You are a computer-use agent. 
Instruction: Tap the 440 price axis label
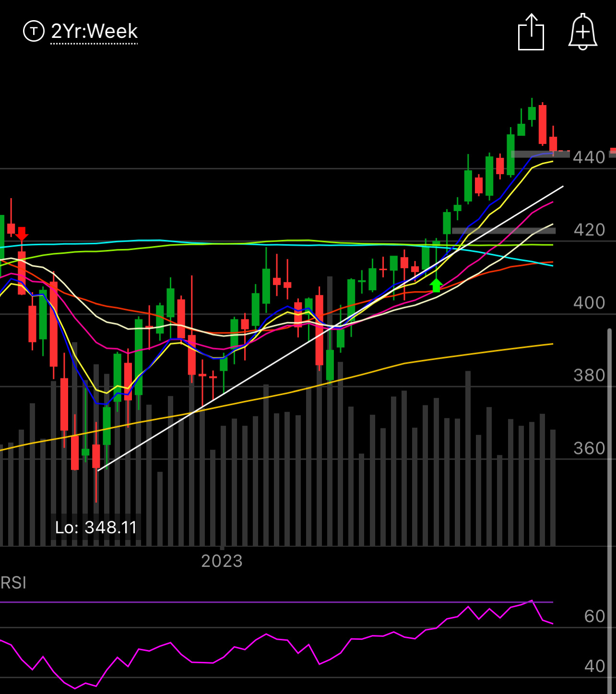pyautogui.click(x=589, y=157)
